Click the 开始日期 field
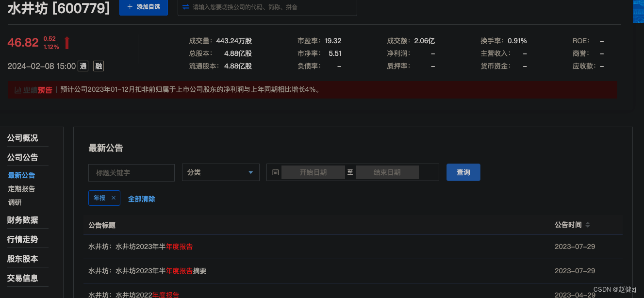This screenshot has height=298, width=644. tap(313, 172)
